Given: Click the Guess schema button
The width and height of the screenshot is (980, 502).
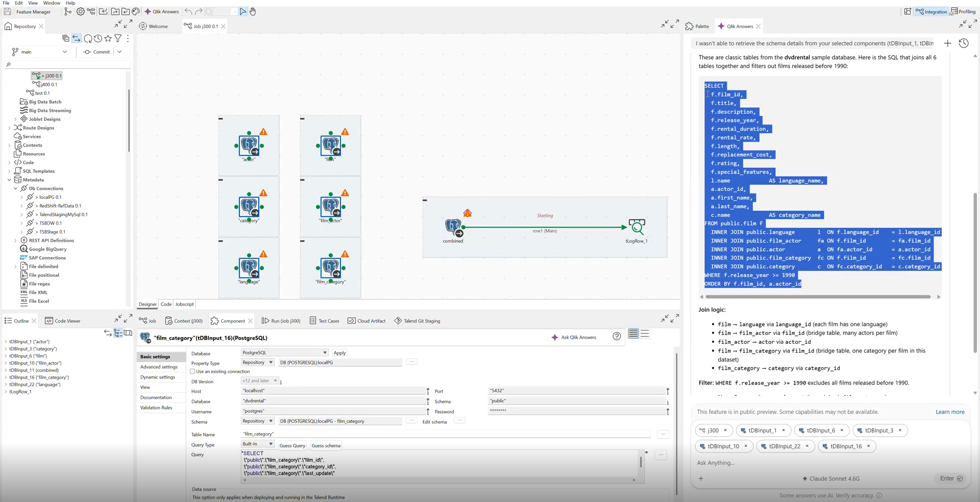Looking at the screenshot, I should (x=326, y=445).
